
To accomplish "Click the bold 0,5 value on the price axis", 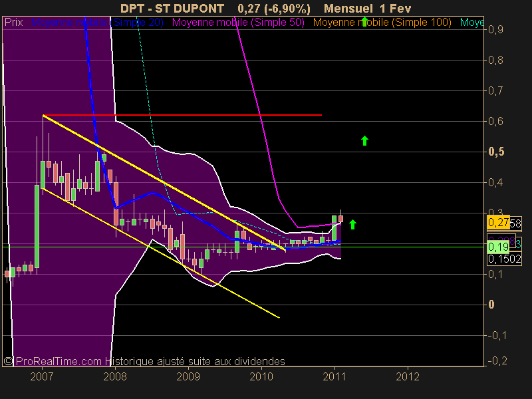I will [x=496, y=152].
